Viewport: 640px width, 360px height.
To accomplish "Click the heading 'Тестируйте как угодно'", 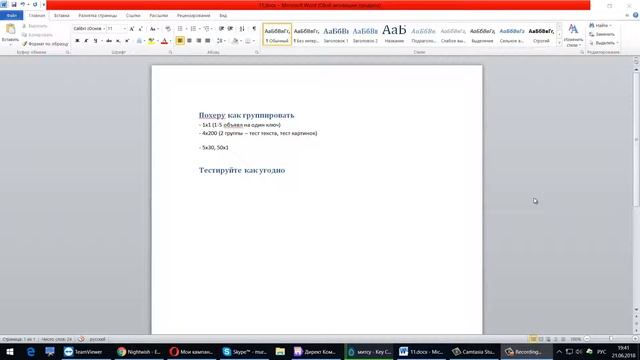I will click(x=242, y=170).
